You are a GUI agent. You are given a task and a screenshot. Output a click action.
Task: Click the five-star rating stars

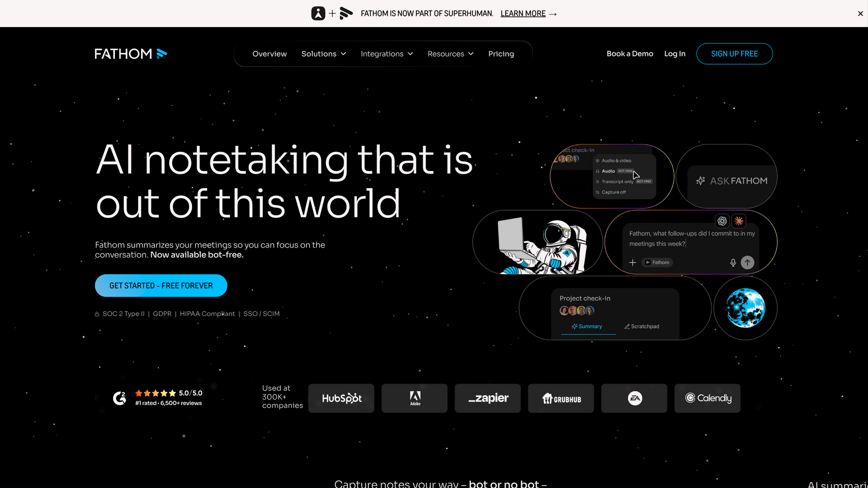tap(156, 393)
